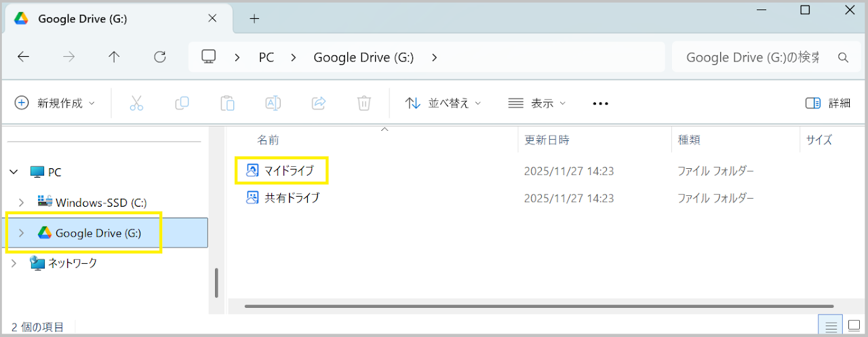The height and width of the screenshot is (337, 868).
Task: Click ファイル フォルダー type in マイドライブ row
Action: point(715,172)
